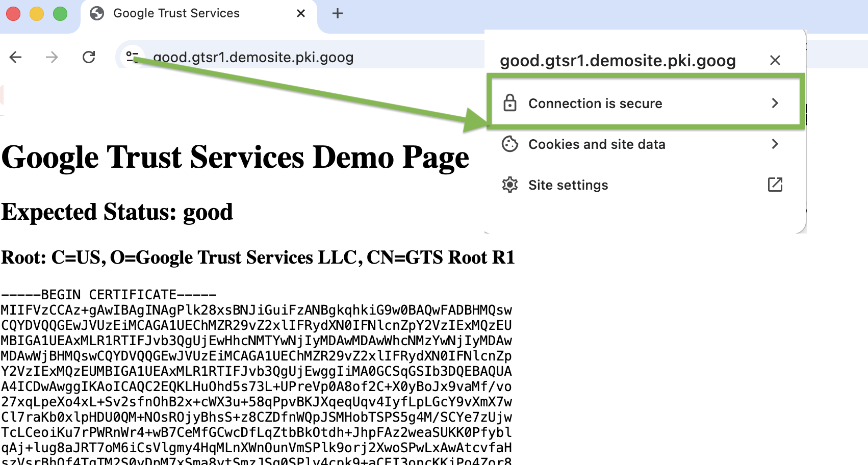This screenshot has height=465, width=868.
Task: Click the lock icon beside Connection is secure
Action: 510,103
